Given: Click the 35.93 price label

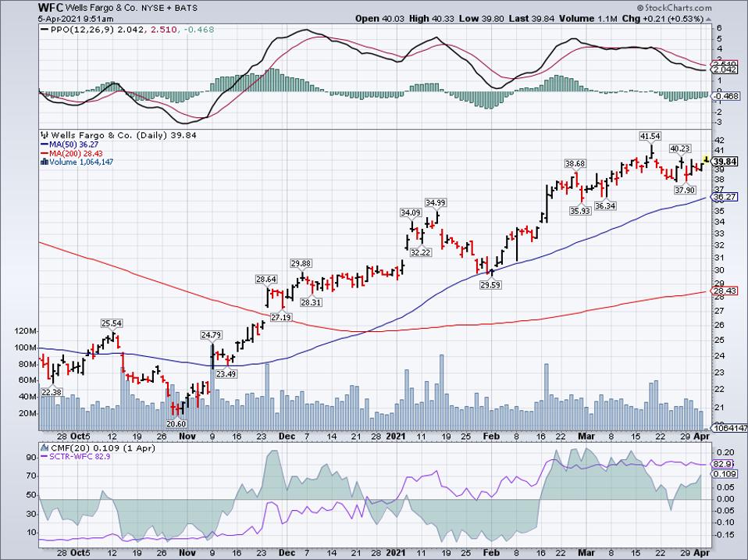Looking at the screenshot, I should (580, 210).
